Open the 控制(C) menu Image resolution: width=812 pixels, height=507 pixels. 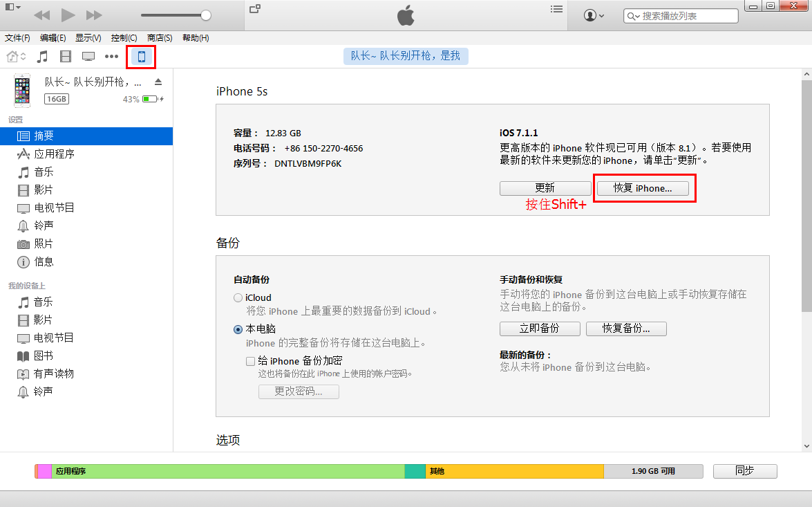(124, 38)
